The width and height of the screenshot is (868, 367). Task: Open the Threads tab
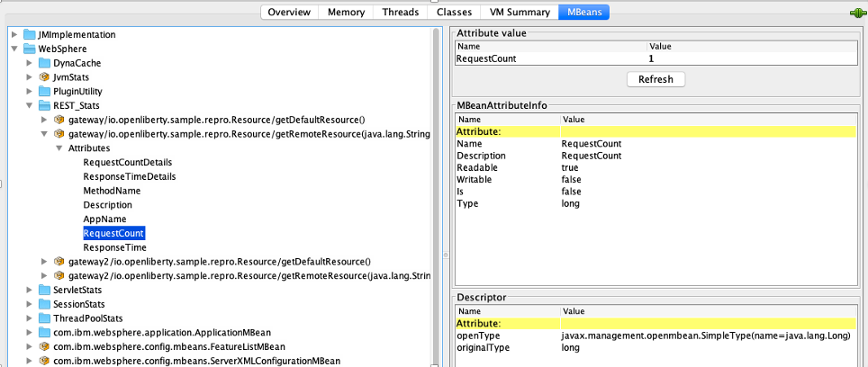pos(400,13)
